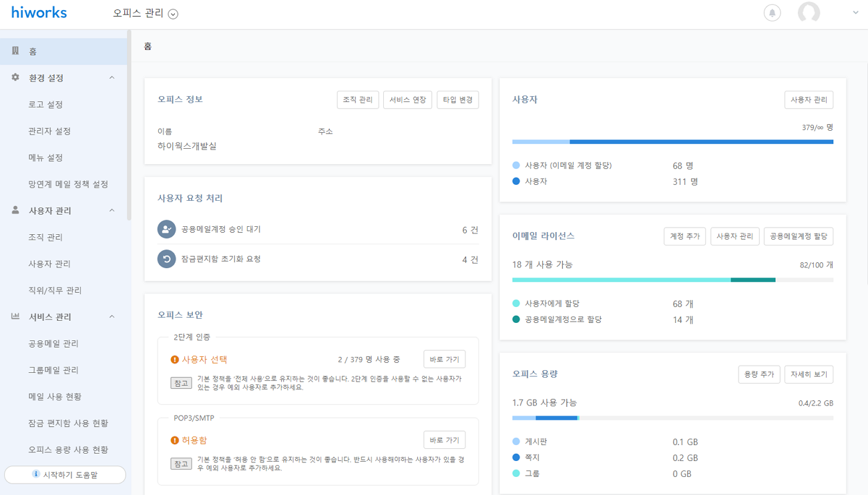Click the 공용메일계정 할당 button
This screenshot has height=495, width=868.
799,236
